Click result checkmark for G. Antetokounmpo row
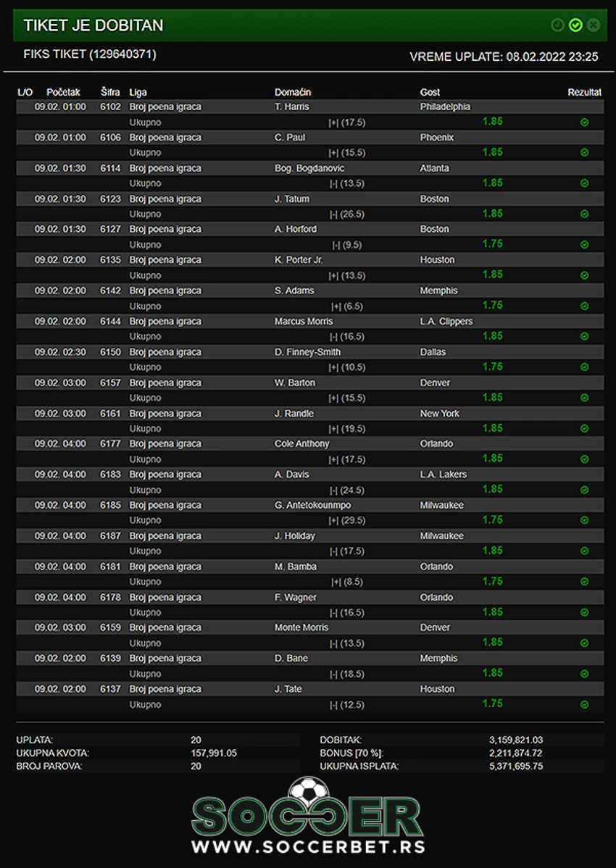Viewport: 616px width, 868px height. click(x=584, y=520)
